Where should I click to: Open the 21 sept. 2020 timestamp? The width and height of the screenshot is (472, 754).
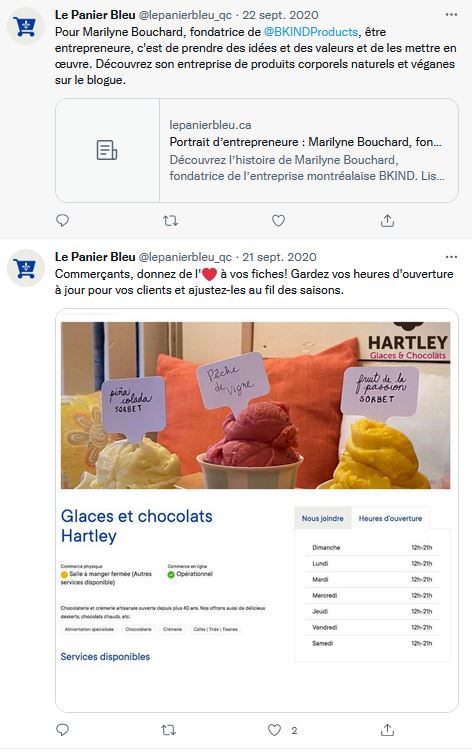pyautogui.click(x=279, y=257)
